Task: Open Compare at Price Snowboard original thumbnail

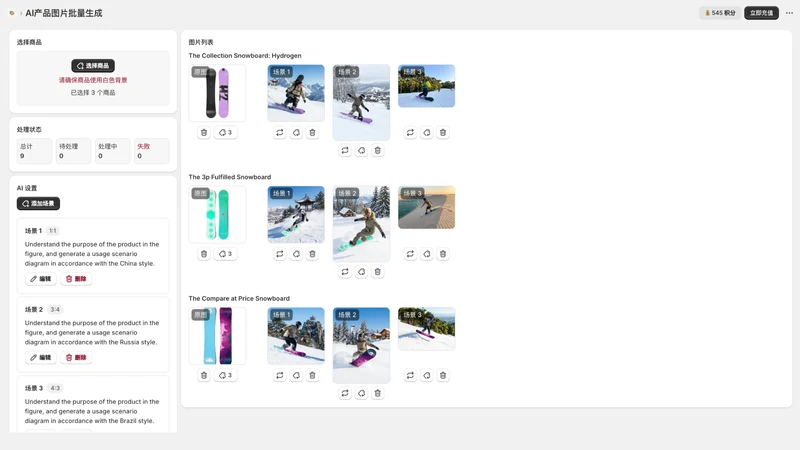Action: (217, 336)
